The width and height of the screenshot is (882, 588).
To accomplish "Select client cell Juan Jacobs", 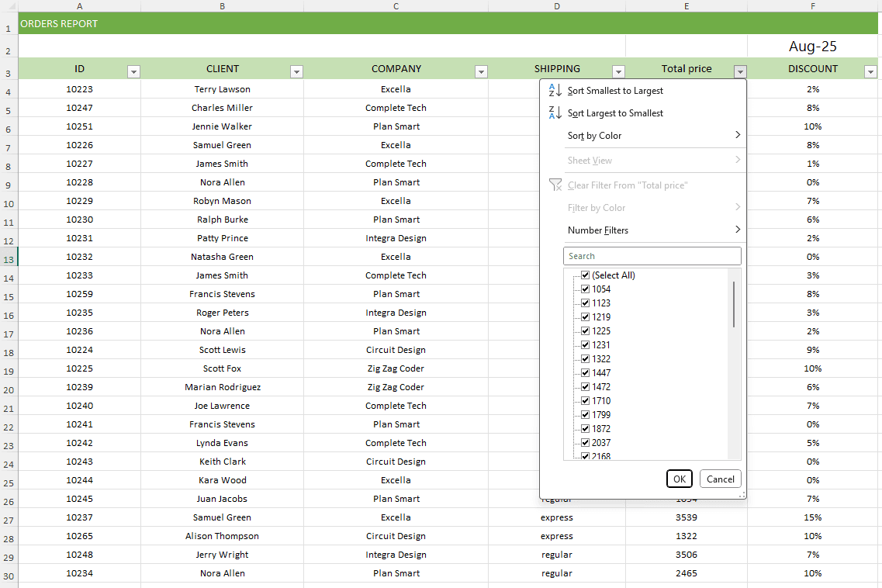I will click(x=222, y=499).
